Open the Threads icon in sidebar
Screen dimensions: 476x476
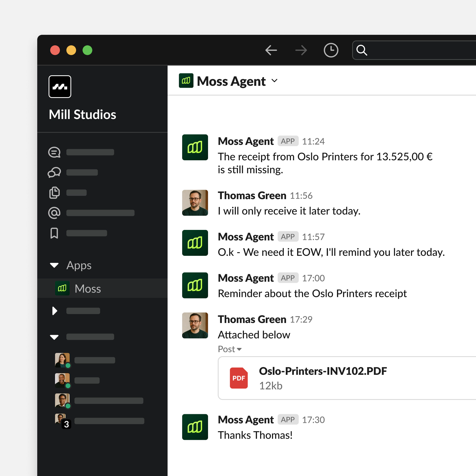[54, 152]
